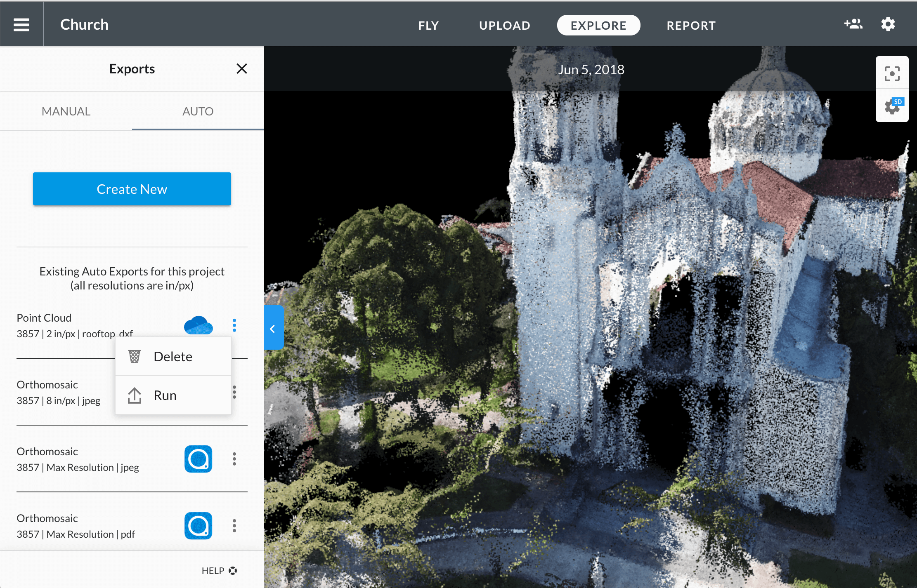
Task: Click the OneDrive cloud icon for Point Cloud
Action: 199,325
